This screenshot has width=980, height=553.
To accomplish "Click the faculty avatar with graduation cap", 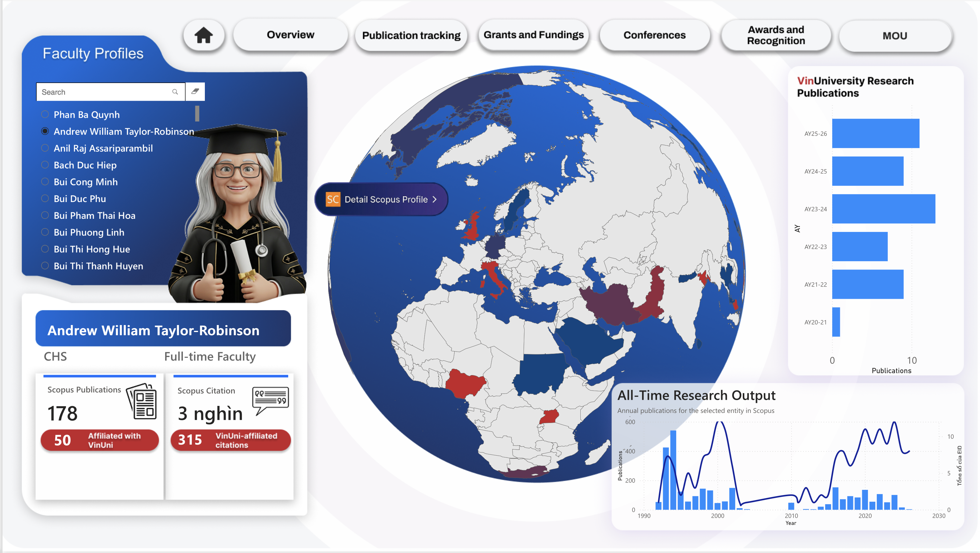I will (x=238, y=214).
